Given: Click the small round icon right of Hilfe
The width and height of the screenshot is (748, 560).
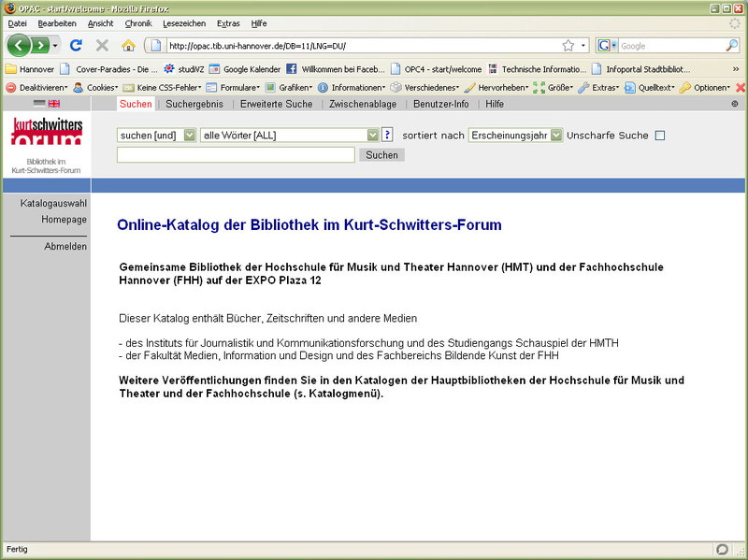Looking at the screenshot, I should [x=735, y=104].
